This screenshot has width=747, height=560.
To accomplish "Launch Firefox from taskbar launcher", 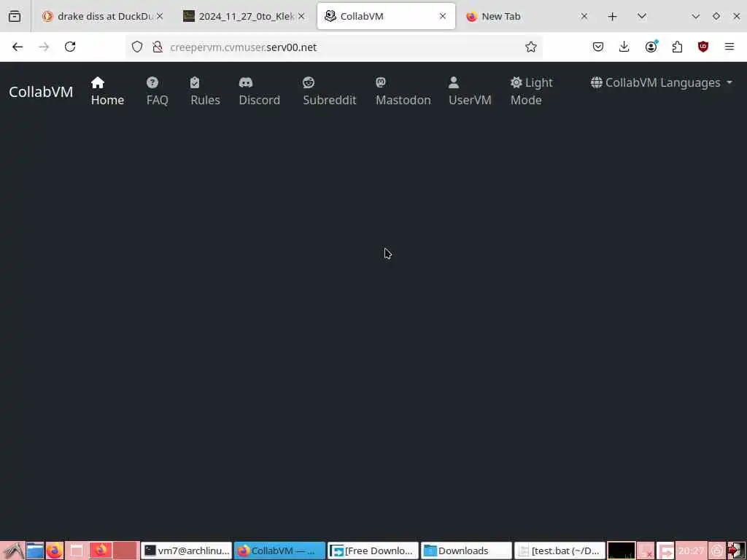I will click(54, 551).
